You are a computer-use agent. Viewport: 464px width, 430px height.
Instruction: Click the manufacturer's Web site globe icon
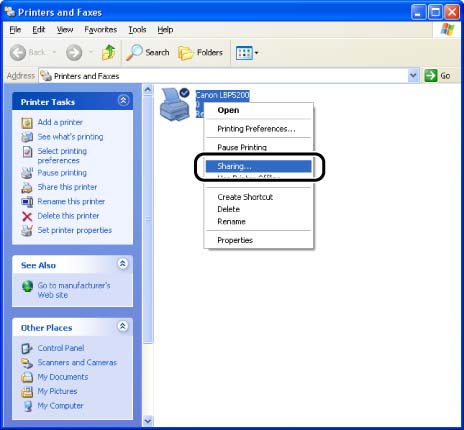27,286
